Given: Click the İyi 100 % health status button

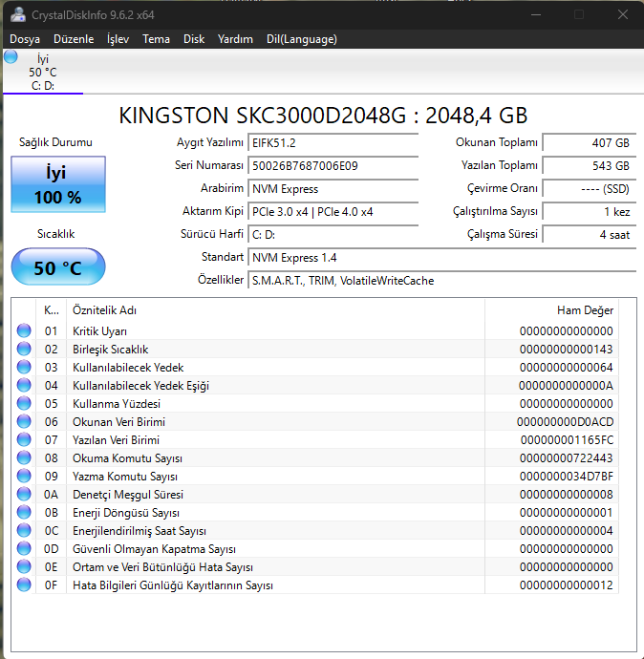Looking at the screenshot, I should pos(57,185).
